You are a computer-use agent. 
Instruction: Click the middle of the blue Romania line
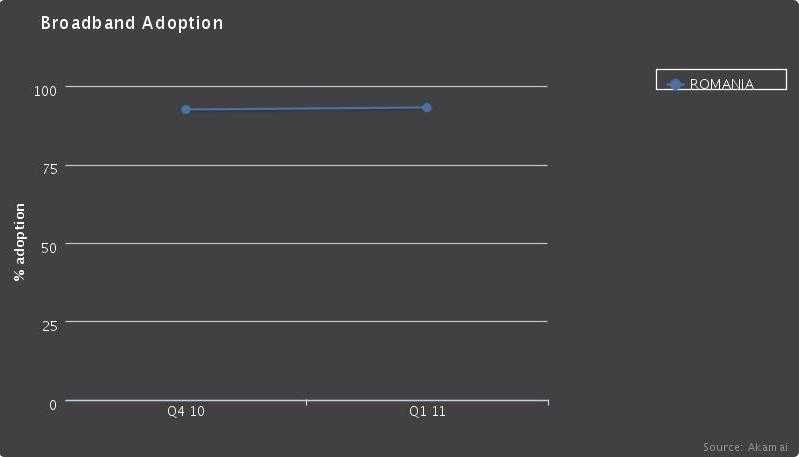[x=306, y=108]
